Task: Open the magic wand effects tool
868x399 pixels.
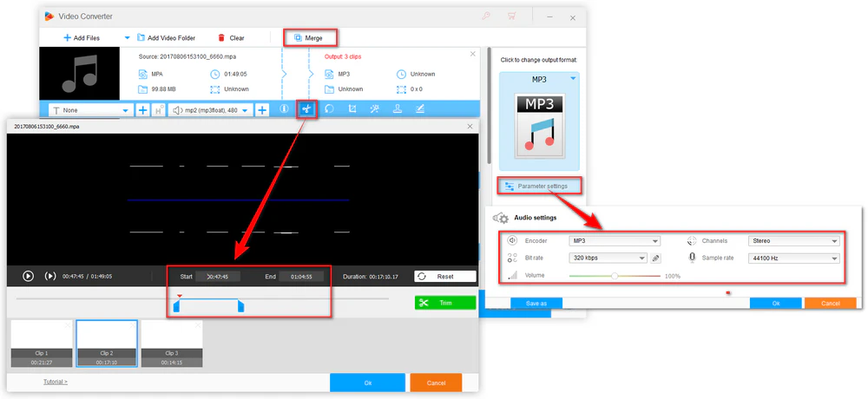Action: point(375,109)
